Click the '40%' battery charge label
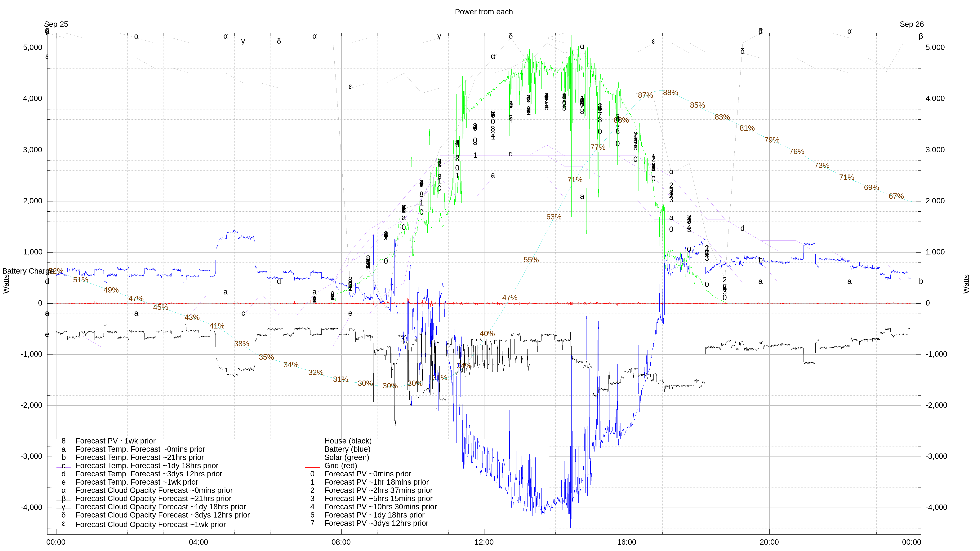The height and width of the screenshot is (551, 980). 487,334
